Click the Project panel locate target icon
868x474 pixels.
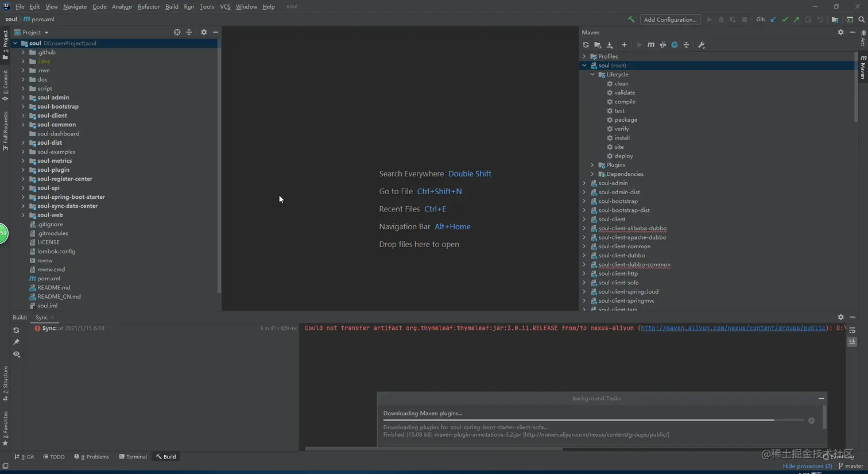[x=177, y=32]
